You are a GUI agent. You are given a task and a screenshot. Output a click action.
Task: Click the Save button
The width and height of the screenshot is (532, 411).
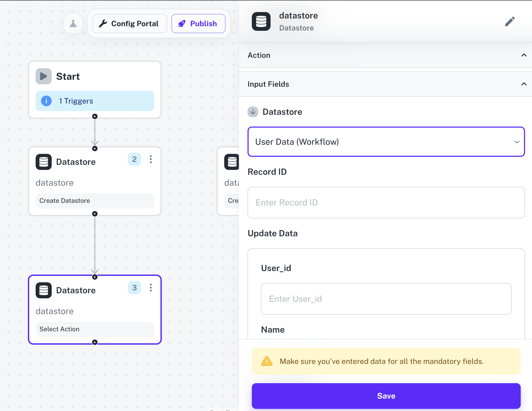coord(386,396)
